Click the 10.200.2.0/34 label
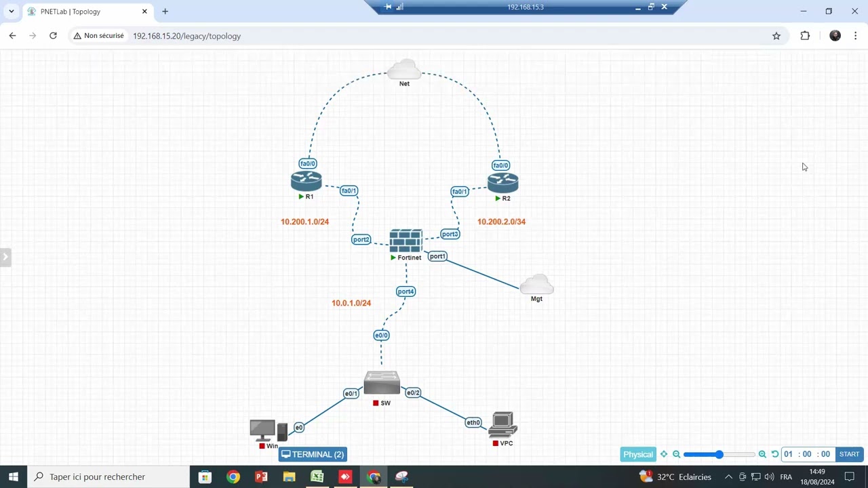This screenshot has height=488, width=868. [x=501, y=222]
